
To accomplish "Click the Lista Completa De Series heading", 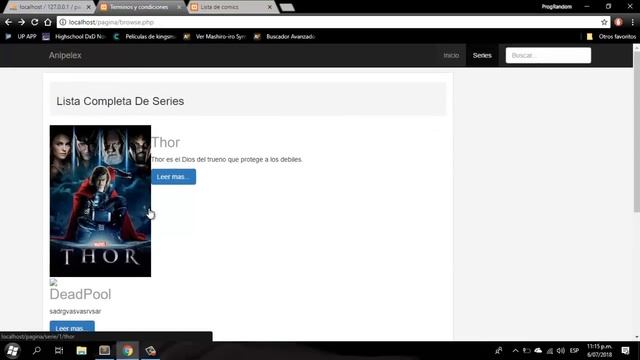I will [x=120, y=101].
